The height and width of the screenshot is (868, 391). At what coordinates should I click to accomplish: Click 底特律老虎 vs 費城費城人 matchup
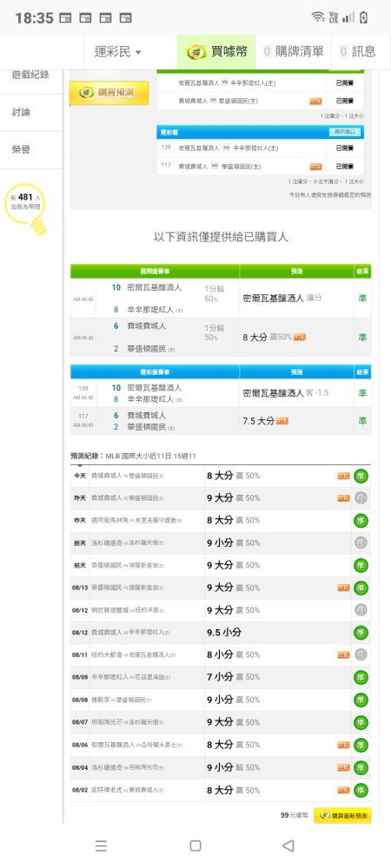[x=128, y=790]
